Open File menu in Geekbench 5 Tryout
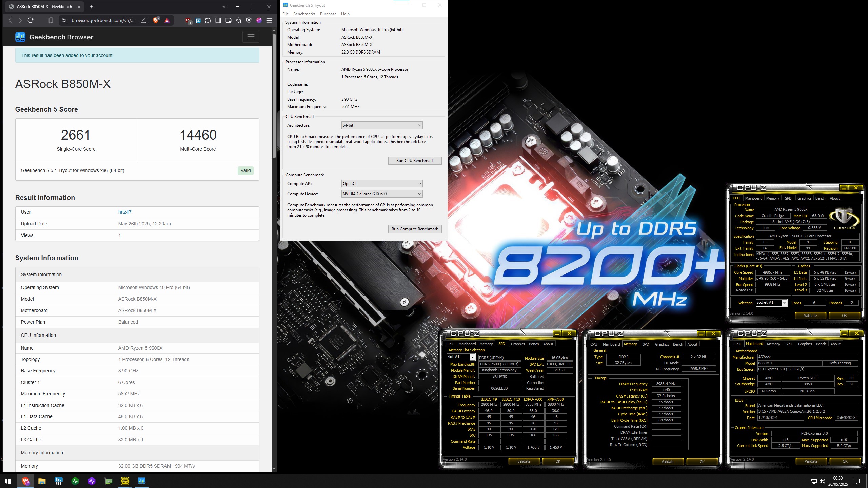Image resolution: width=868 pixels, height=488 pixels. point(285,14)
